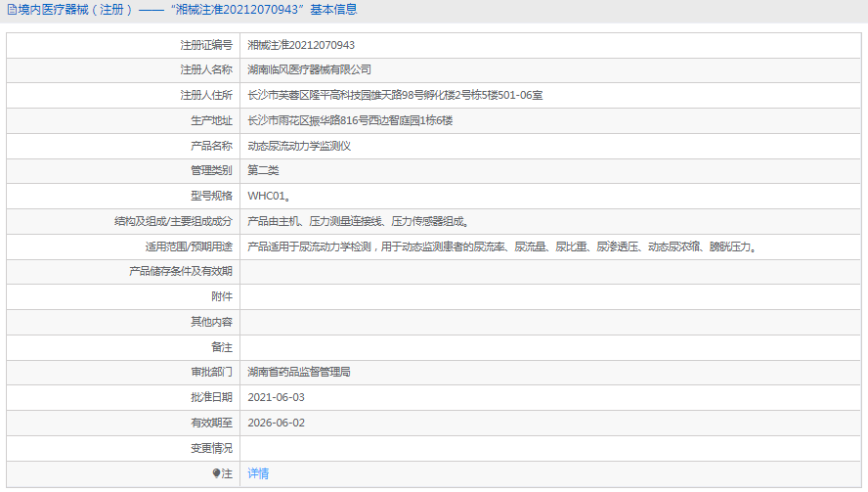
Task: Click the document icon beside 境内医疗器械 title
Action: click(12, 10)
